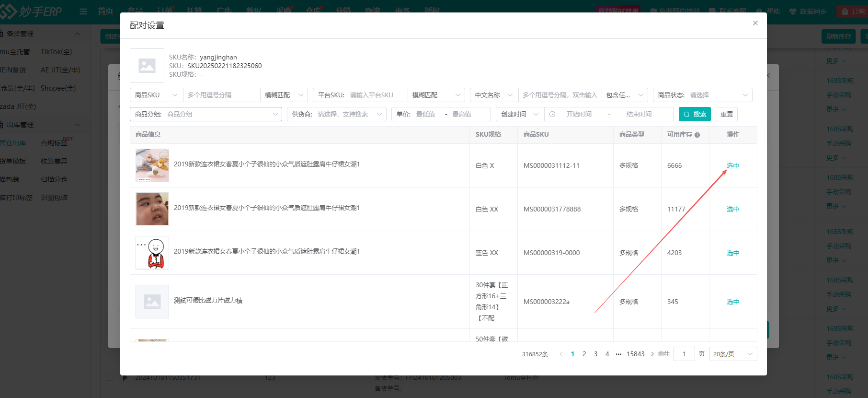Click the help icon beside 可用库存

697,135
